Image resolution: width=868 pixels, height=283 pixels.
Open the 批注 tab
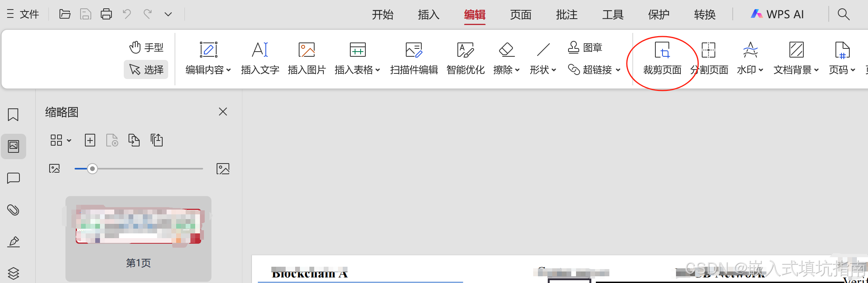(x=567, y=15)
